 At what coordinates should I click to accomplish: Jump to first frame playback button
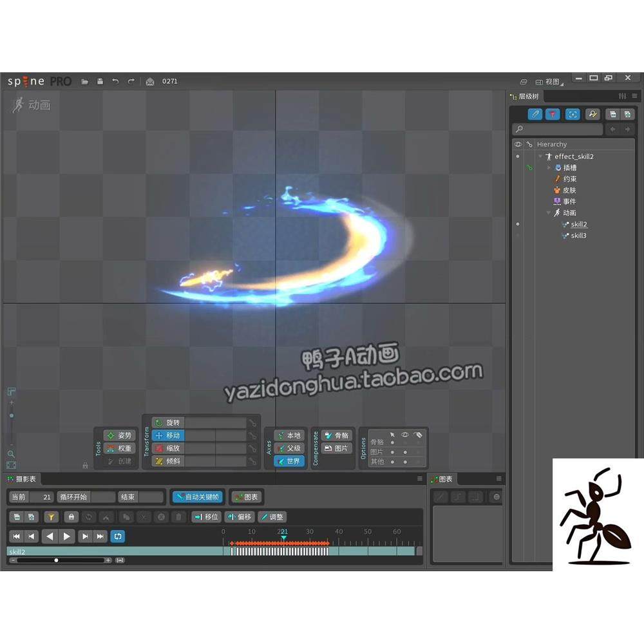click(17, 536)
